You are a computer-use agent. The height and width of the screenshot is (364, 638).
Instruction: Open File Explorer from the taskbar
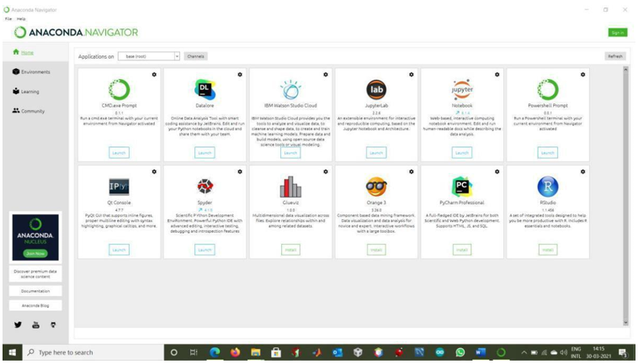pos(256,352)
